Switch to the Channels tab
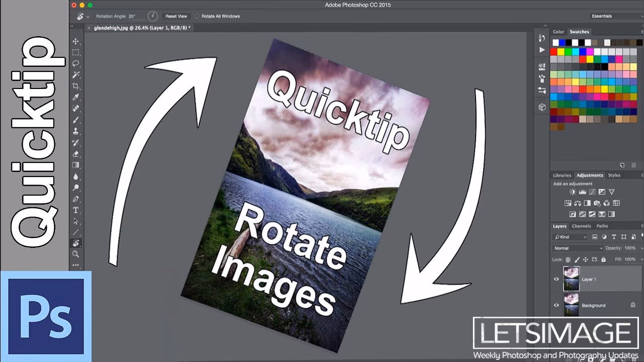The height and width of the screenshot is (362, 644). [582, 226]
